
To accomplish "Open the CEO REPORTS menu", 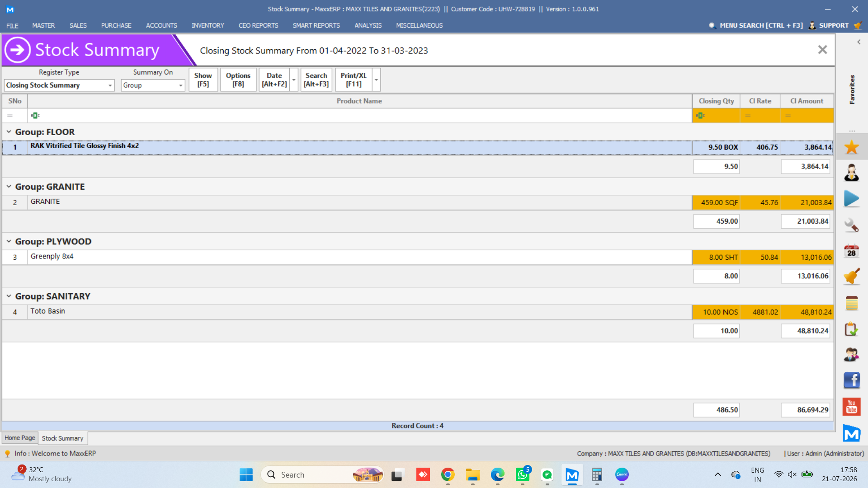I will (259, 26).
